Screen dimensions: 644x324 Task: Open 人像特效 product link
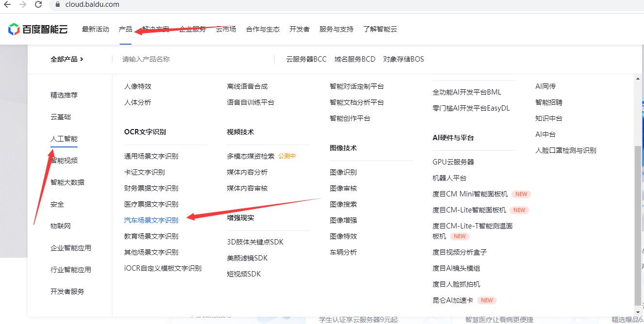[138, 86]
